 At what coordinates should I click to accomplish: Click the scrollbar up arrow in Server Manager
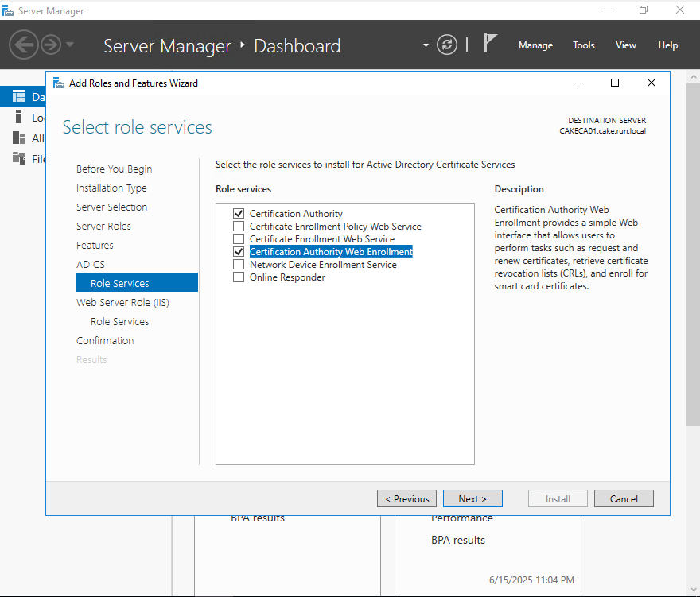(x=694, y=76)
